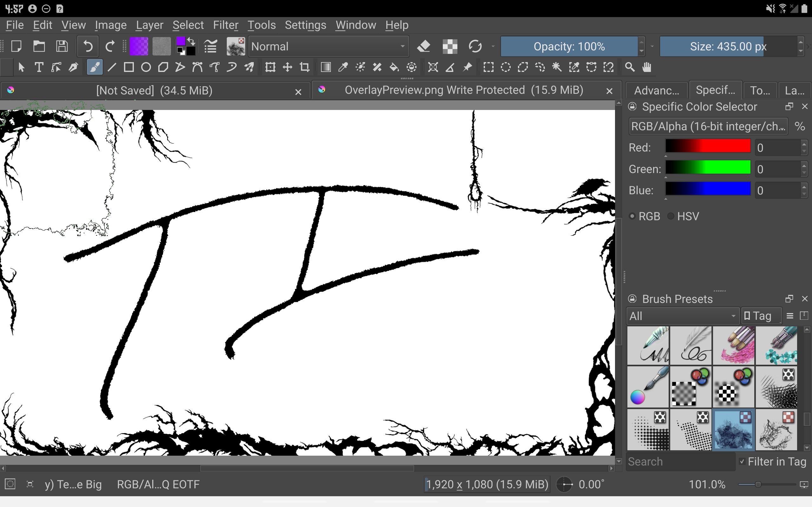The height and width of the screenshot is (507, 812).
Task: Select the Zoom magnifier tool
Action: 630,67
